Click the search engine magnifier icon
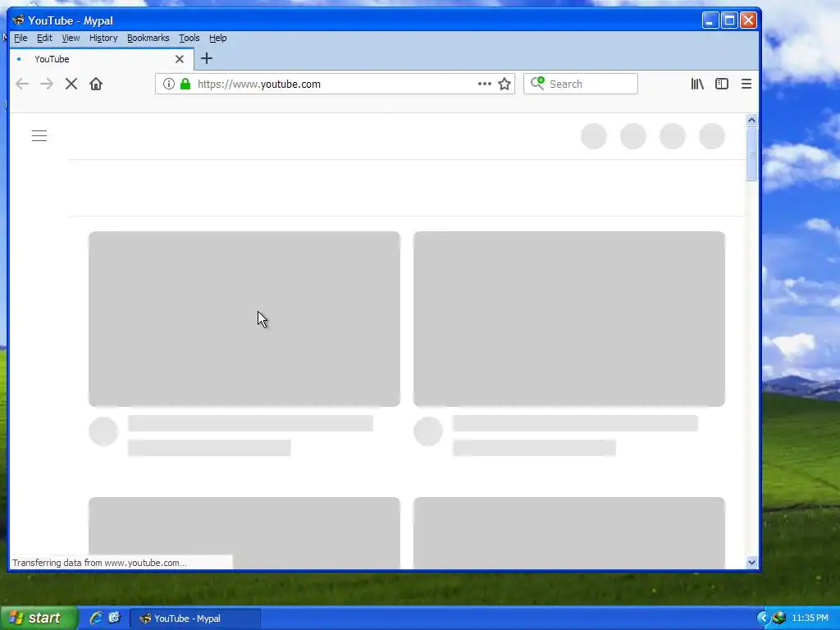 537,84
